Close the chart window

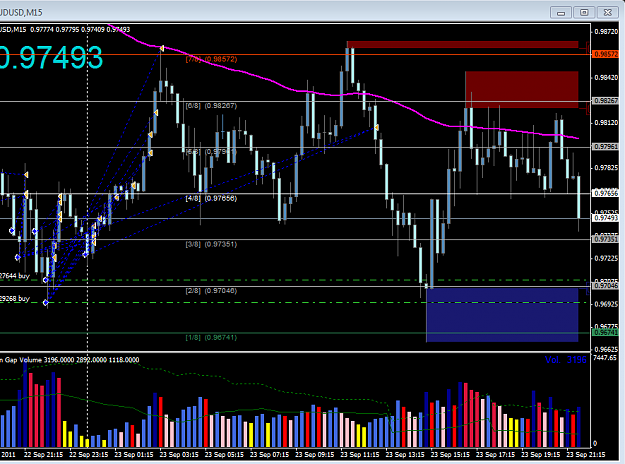pyautogui.click(x=607, y=13)
